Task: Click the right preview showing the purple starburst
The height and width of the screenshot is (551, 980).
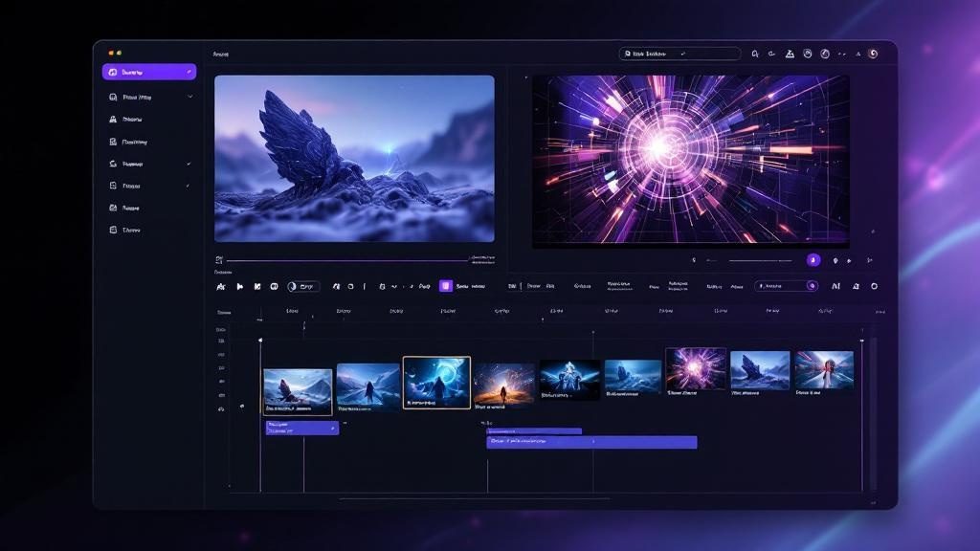Action: (x=691, y=161)
